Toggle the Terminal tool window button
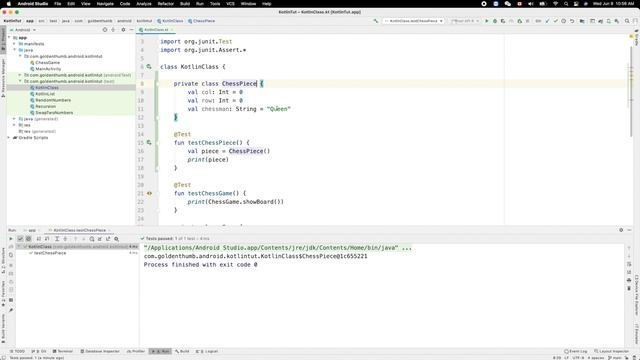640x360 pixels. point(62,351)
